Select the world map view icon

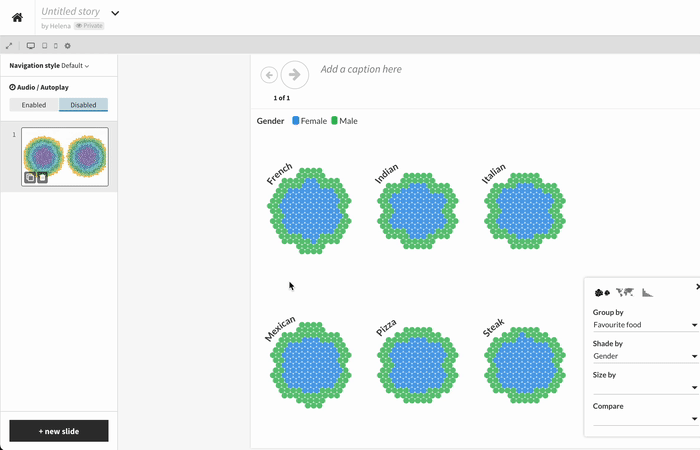625,292
